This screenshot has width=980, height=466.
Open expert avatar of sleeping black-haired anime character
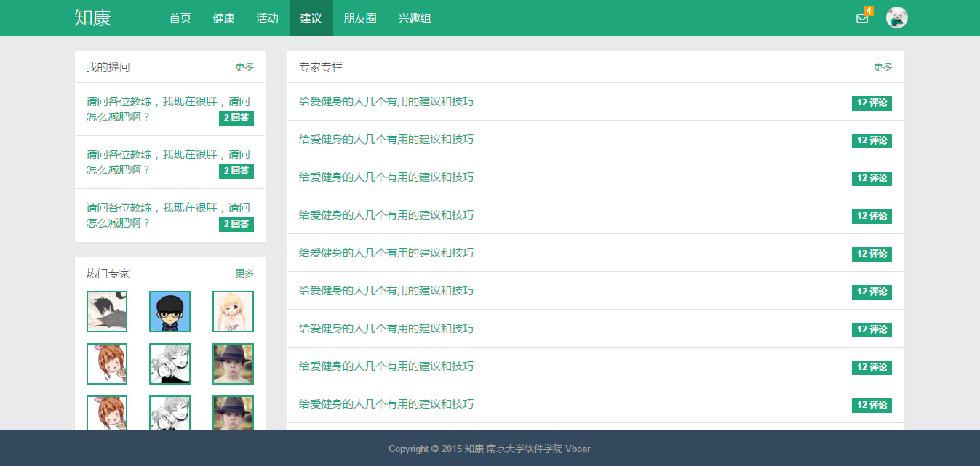pyautogui.click(x=107, y=311)
